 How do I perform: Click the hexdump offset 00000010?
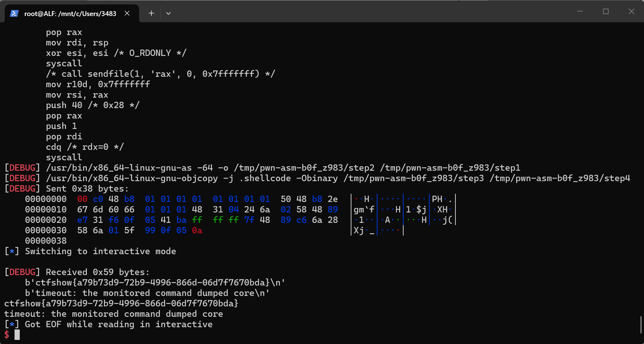tap(46, 209)
